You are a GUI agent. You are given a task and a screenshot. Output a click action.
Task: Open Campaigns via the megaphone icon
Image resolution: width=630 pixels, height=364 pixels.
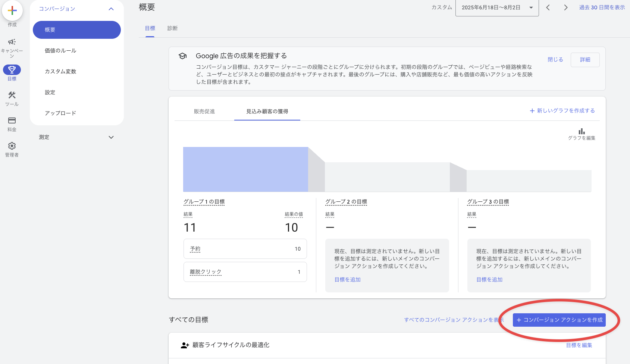12,42
